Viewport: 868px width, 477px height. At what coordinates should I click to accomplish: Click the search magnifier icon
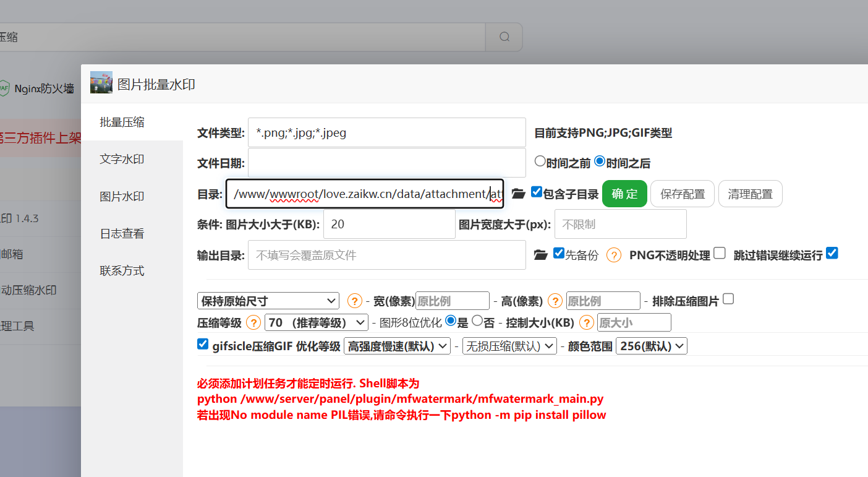pyautogui.click(x=503, y=37)
